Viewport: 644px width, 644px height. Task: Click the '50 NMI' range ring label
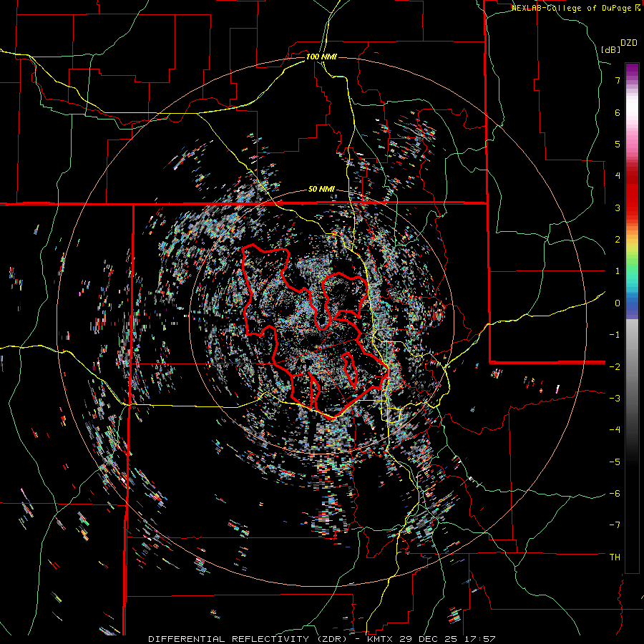pos(321,190)
